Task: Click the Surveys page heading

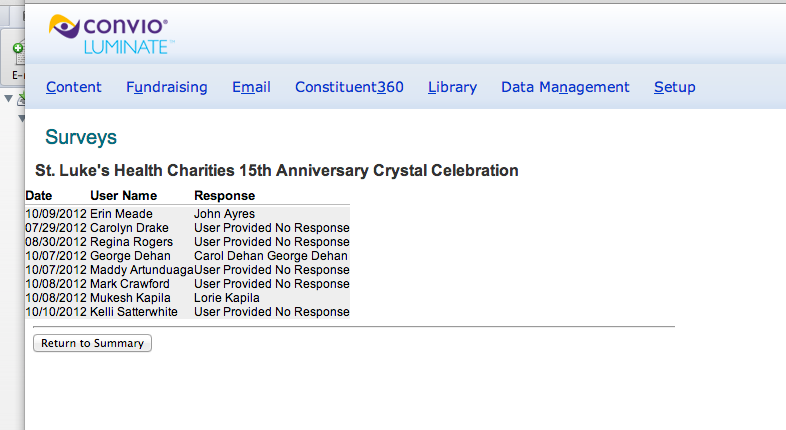Action: 81,137
